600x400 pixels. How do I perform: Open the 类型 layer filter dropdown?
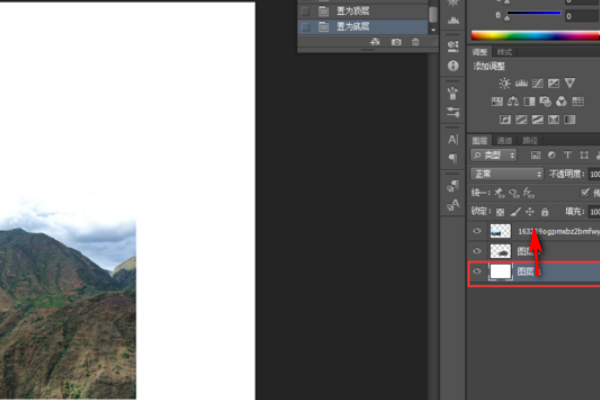coord(494,155)
